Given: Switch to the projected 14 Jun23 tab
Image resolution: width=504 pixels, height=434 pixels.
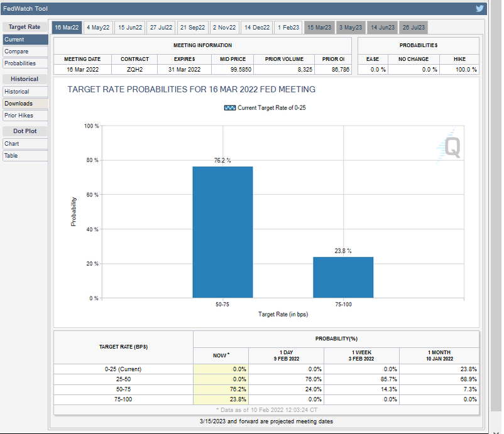Looking at the screenshot, I should (383, 27).
